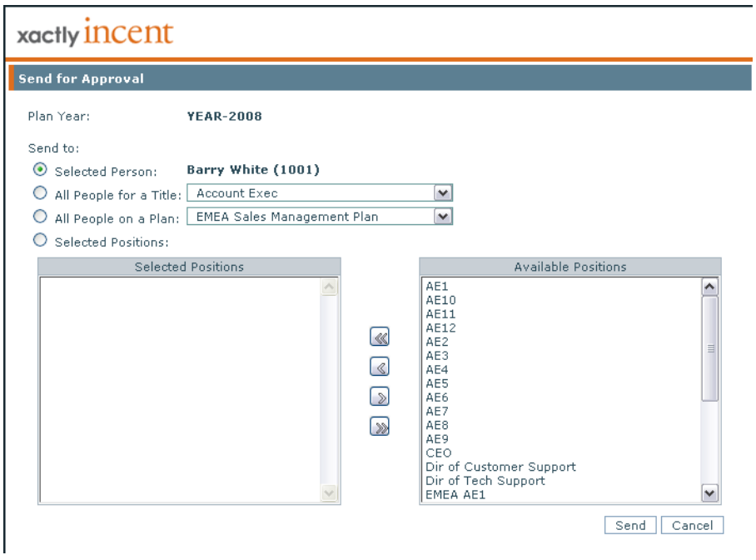The width and height of the screenshot is (756, 560).
Task: Cancel the Send for Approval dialog
Action: [x=692, y=525]
